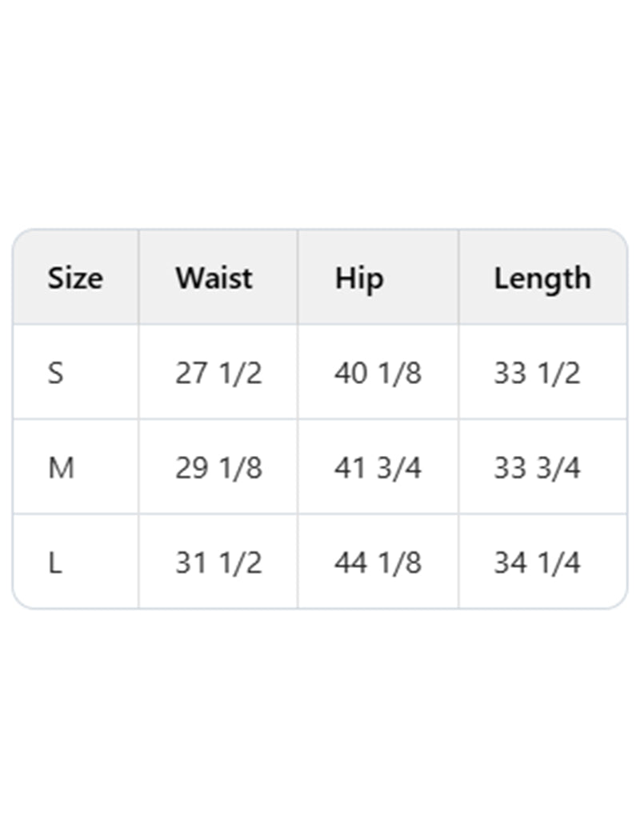Click the 44 1/8 hip measurement
Screen dimensions: 640x840
point(378,563)
